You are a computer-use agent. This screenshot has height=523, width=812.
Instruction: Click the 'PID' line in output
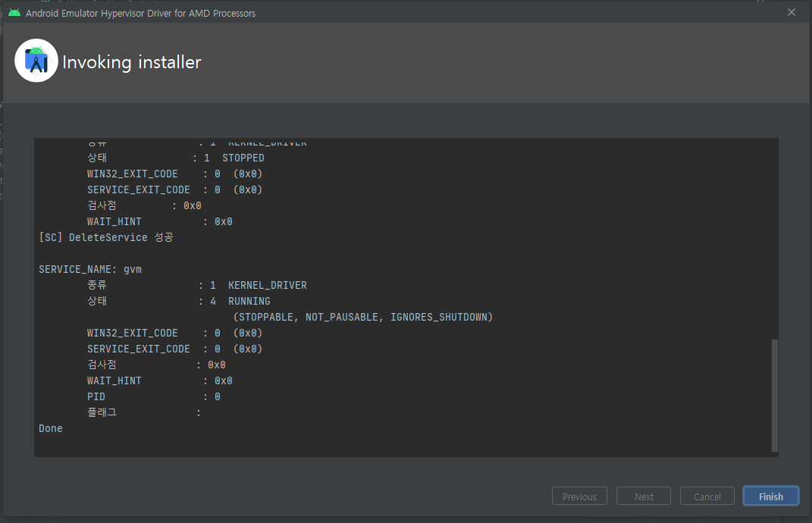click(154, 396)
